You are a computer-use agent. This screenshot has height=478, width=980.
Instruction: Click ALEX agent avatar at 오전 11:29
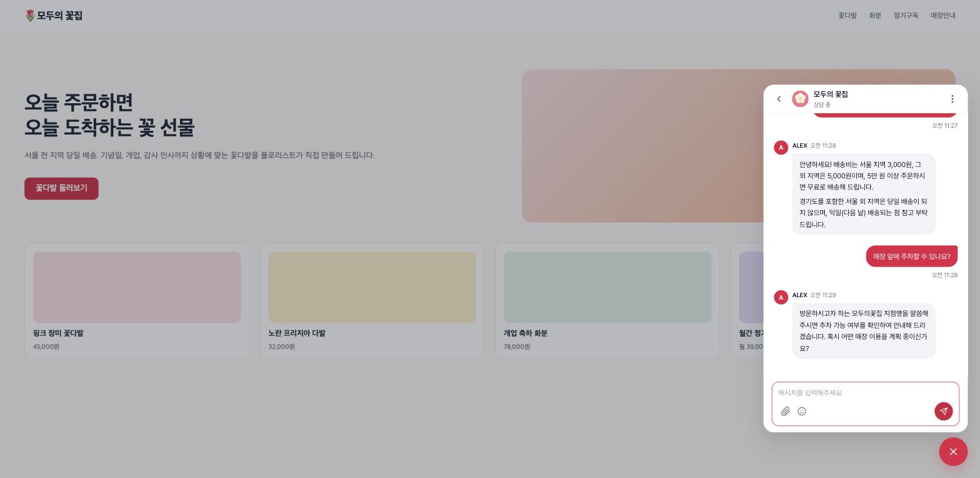click(781, 297)
